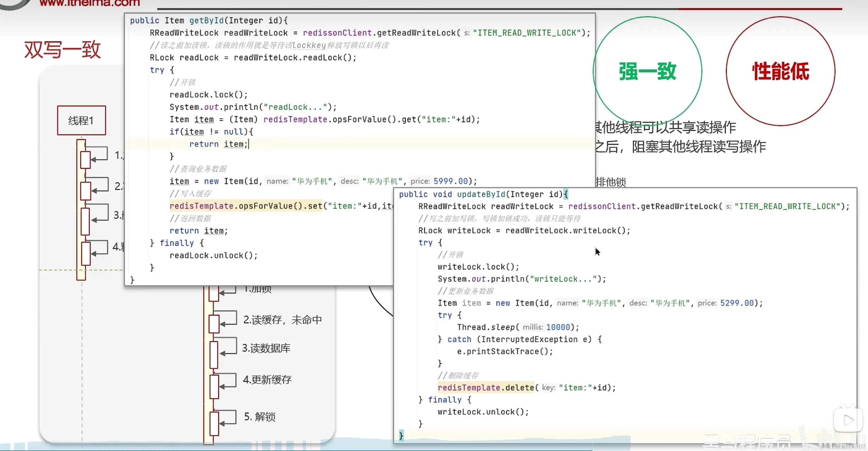Click the TV-shaped play icon
Image resolution: width=868 pixels, height=451 pixels.
[848, 420]
